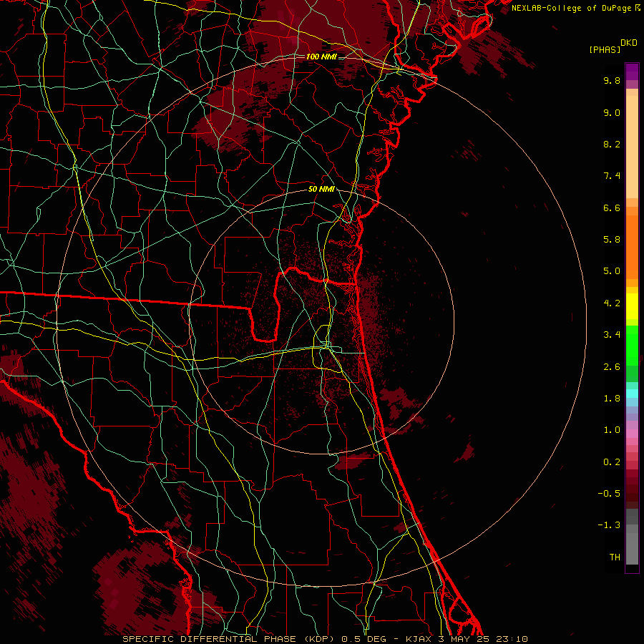Viewport: 644px width, 644px height.
Task: Pick the yellow color band on the scale
Action: [x=632, y=306]
